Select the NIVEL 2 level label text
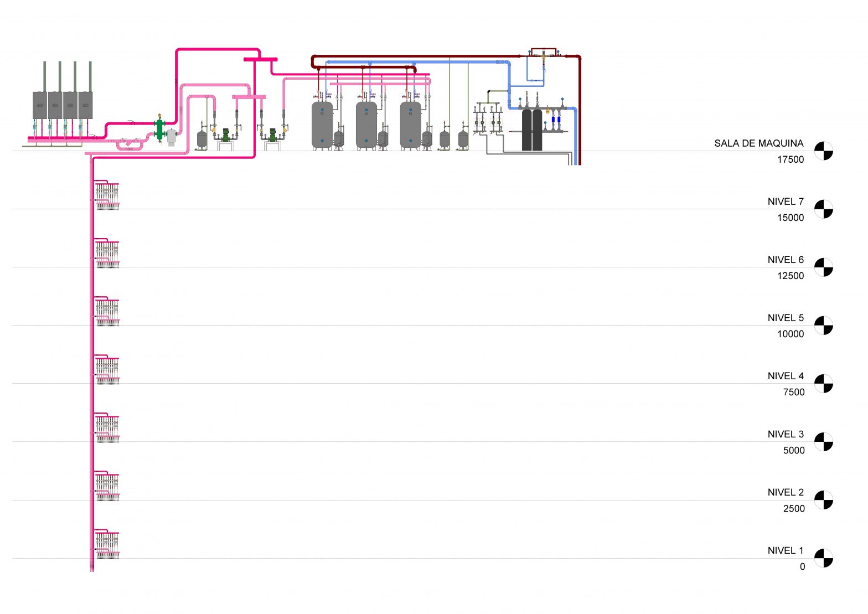 tap(785, 492)
